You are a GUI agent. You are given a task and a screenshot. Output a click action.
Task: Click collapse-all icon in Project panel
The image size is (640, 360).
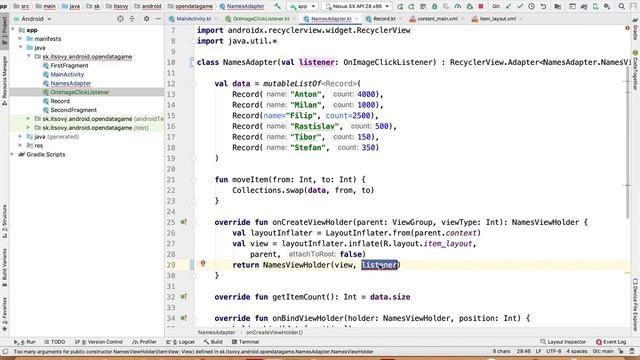click(132, 19)
